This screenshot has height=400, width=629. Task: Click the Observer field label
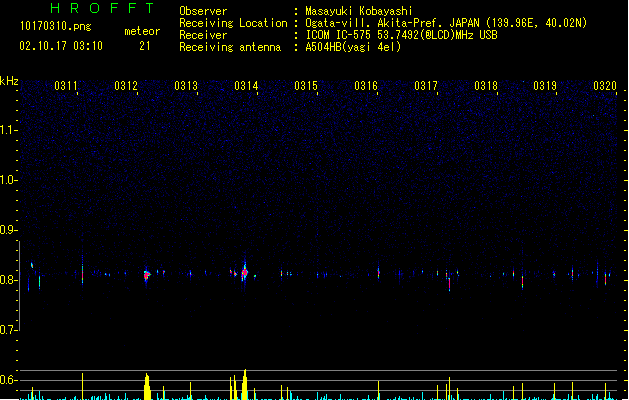[x=203, y=11]
